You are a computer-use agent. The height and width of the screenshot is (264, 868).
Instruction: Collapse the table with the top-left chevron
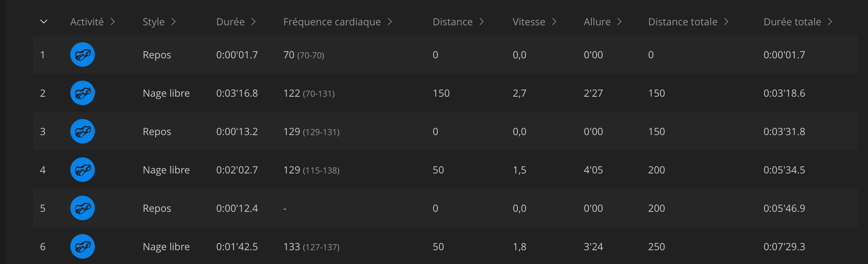coord(44,21)
